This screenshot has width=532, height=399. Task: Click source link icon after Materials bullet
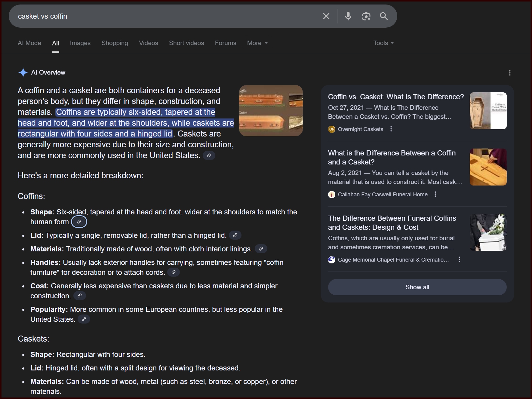pos(261,249)
